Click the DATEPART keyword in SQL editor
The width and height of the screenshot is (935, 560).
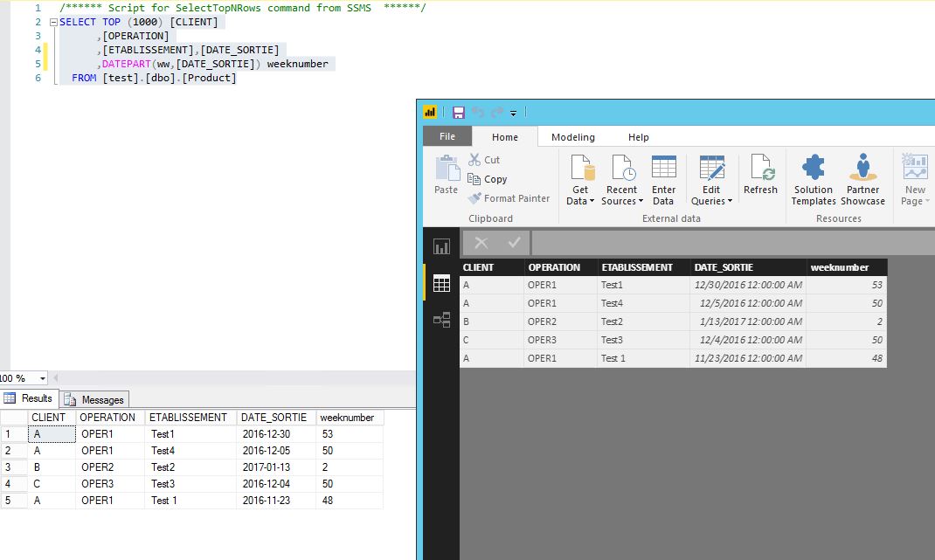point(127,64)
